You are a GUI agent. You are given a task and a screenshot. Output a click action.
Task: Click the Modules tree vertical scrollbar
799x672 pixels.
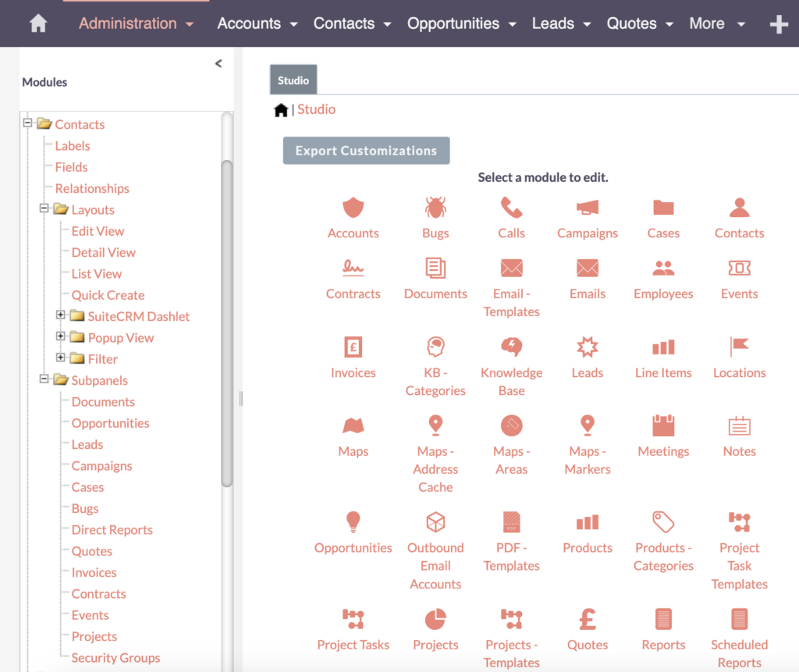coord(227,324)
